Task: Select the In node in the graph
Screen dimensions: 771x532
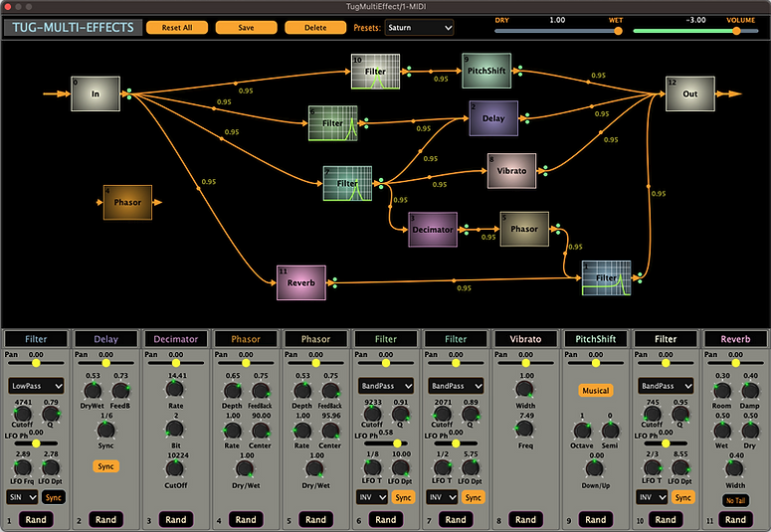Action: [96, 93]
